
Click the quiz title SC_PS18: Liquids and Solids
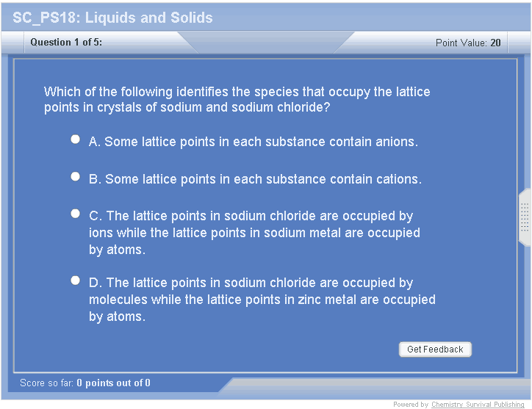112,18
